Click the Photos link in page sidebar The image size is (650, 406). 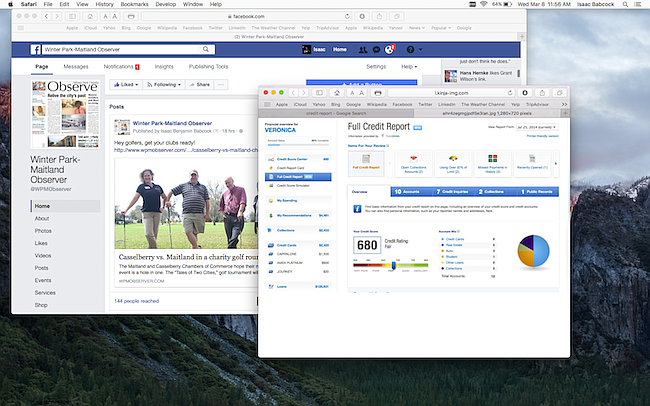coord(43,230)
